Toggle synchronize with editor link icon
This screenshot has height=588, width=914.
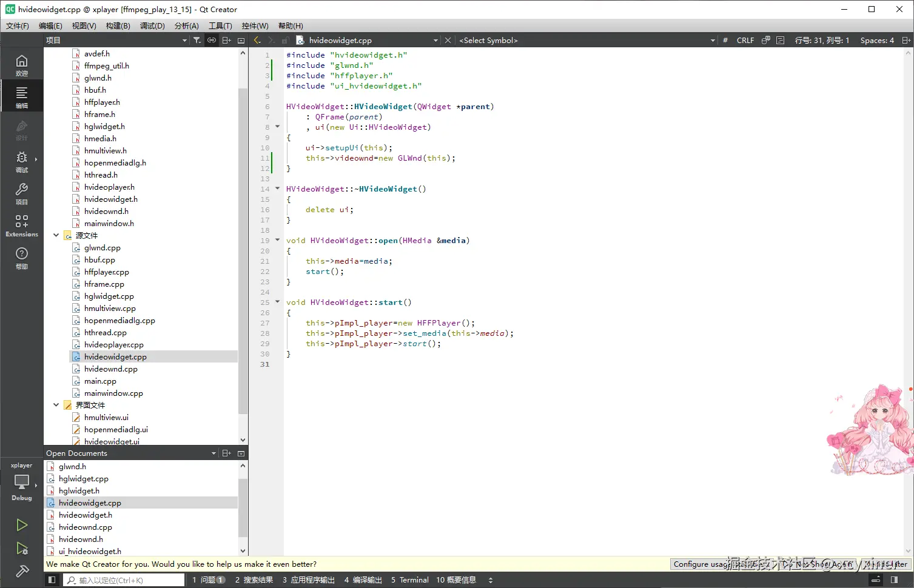(212, 41)
